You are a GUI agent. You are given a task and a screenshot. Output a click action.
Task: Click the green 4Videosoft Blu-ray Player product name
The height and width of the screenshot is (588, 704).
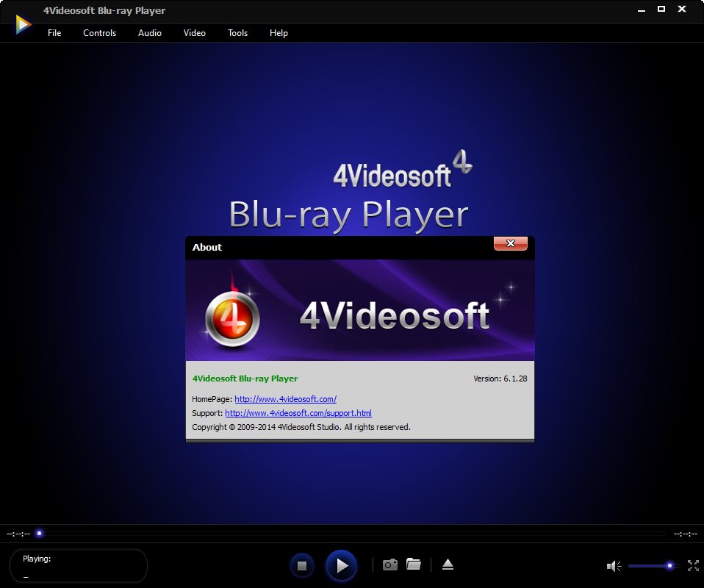click(245, 379)
